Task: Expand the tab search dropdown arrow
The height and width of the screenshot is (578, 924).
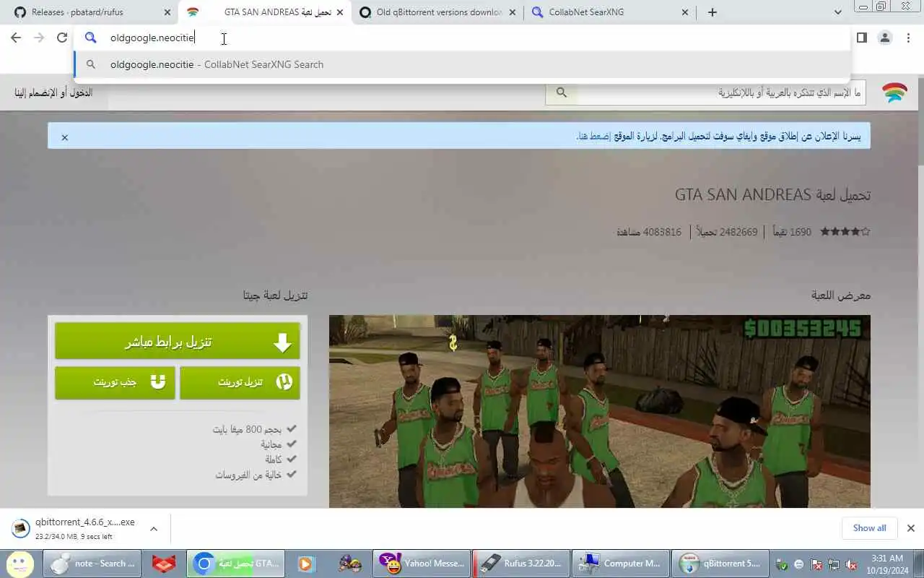Action: pyautogui.click(x=837, y=12)
